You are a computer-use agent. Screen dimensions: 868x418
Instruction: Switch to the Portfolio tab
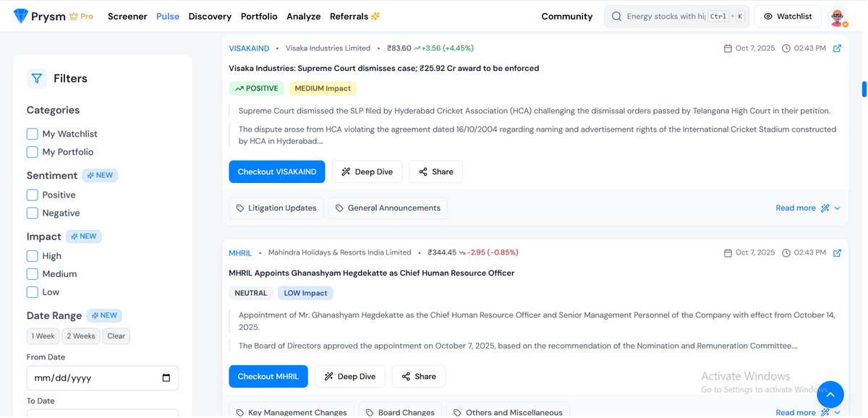pyautogui.click(x=259, y=16)
